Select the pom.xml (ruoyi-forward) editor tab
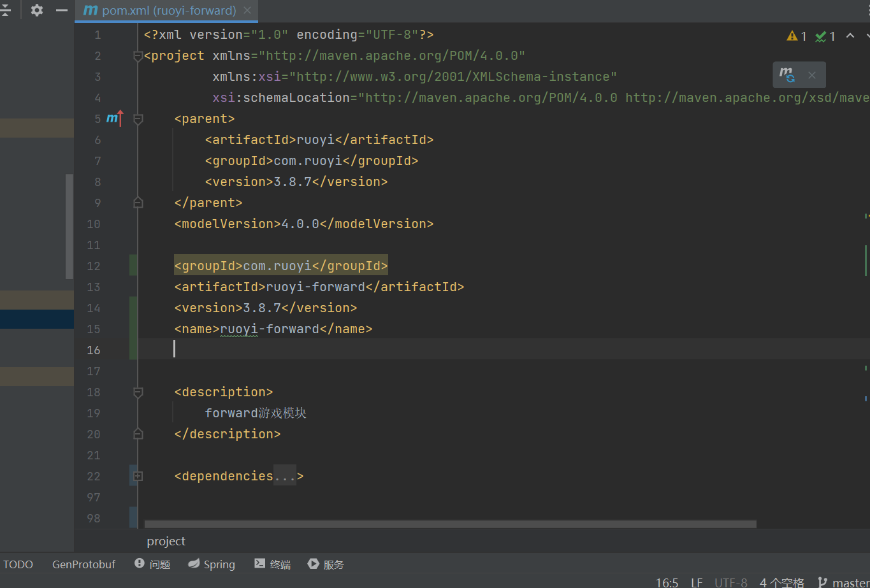 coord(166,11)
